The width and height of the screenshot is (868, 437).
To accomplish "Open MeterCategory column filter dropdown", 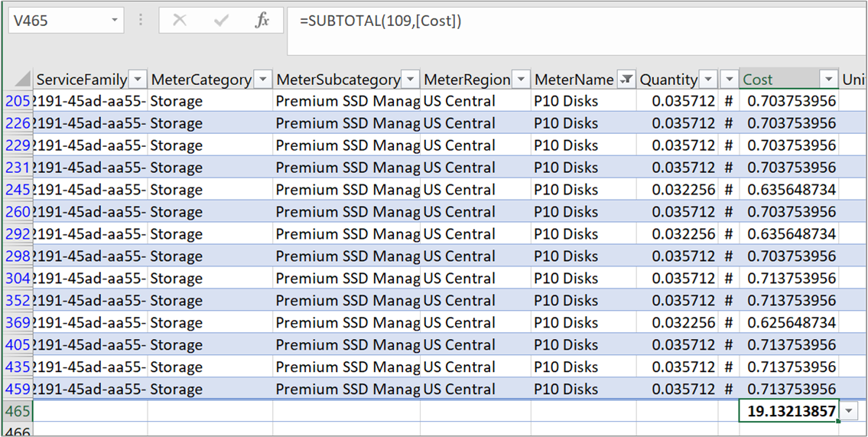I will [262, 80].
